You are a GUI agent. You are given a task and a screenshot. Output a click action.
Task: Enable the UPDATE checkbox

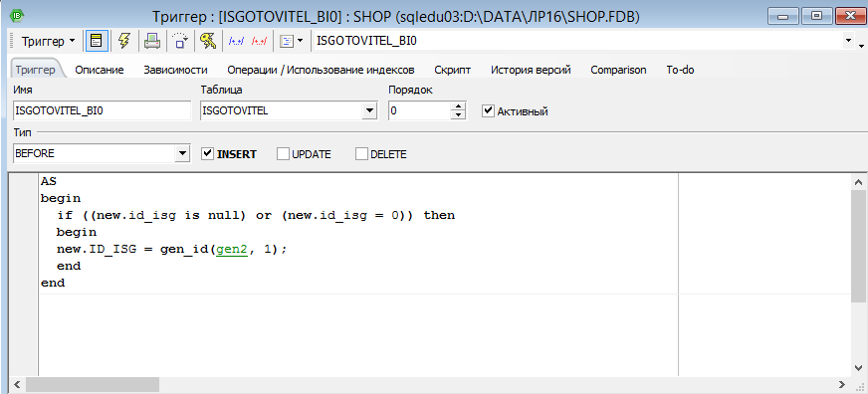(283, 154)
